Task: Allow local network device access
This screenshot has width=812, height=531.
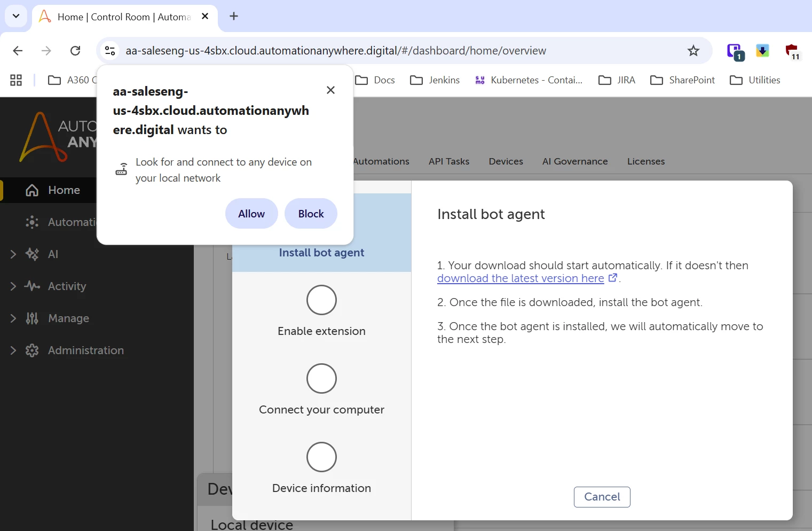Action: 251,214
